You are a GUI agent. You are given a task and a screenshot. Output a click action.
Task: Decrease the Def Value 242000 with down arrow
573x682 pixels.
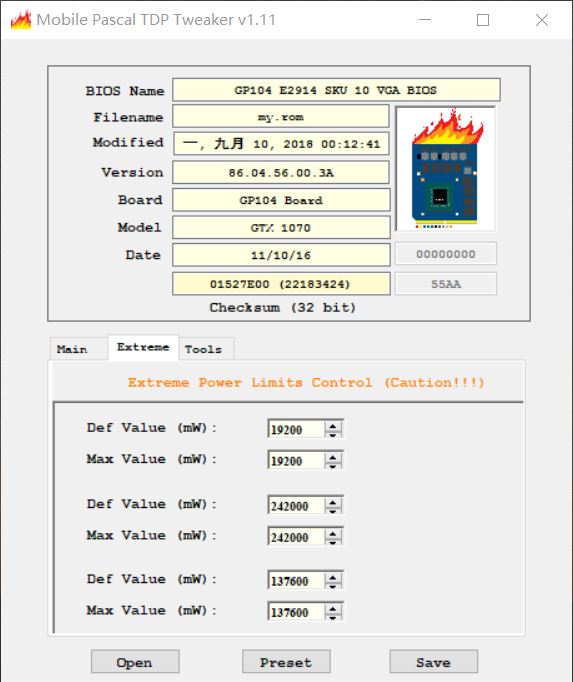333,510
